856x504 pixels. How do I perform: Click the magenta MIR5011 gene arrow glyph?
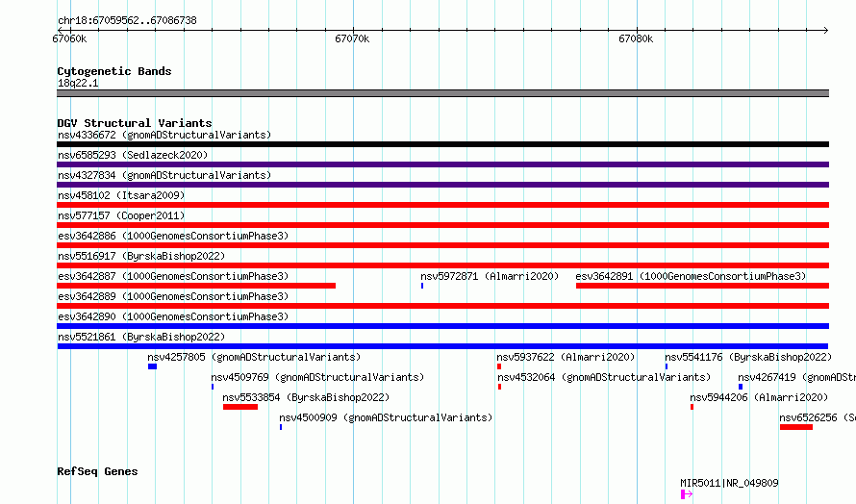[687, 494]
